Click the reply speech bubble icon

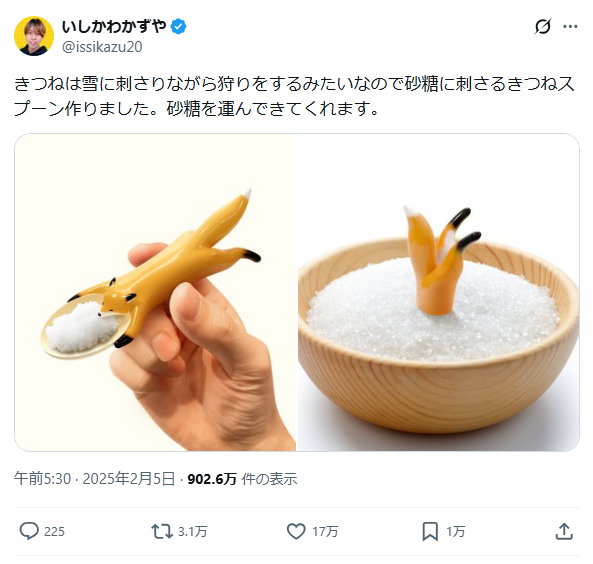(29, 531)
